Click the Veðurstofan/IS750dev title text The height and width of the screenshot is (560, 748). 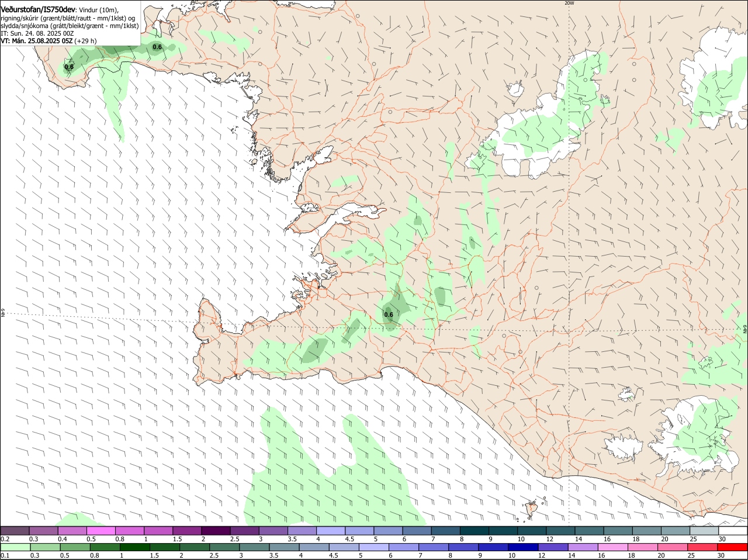[x=38, y=9]
